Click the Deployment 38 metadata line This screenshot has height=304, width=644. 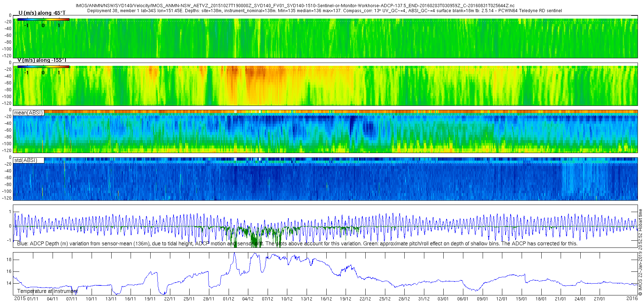(x=325, y=11)
